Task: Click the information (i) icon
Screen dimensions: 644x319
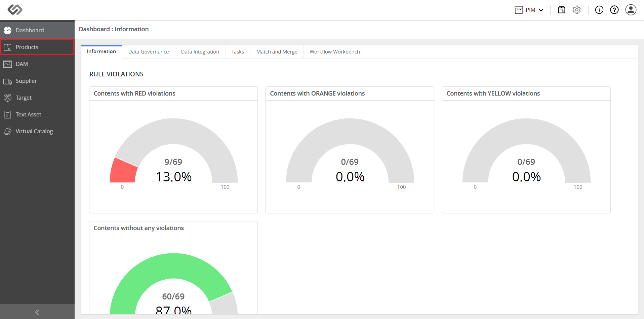Action: coord(599,10)
